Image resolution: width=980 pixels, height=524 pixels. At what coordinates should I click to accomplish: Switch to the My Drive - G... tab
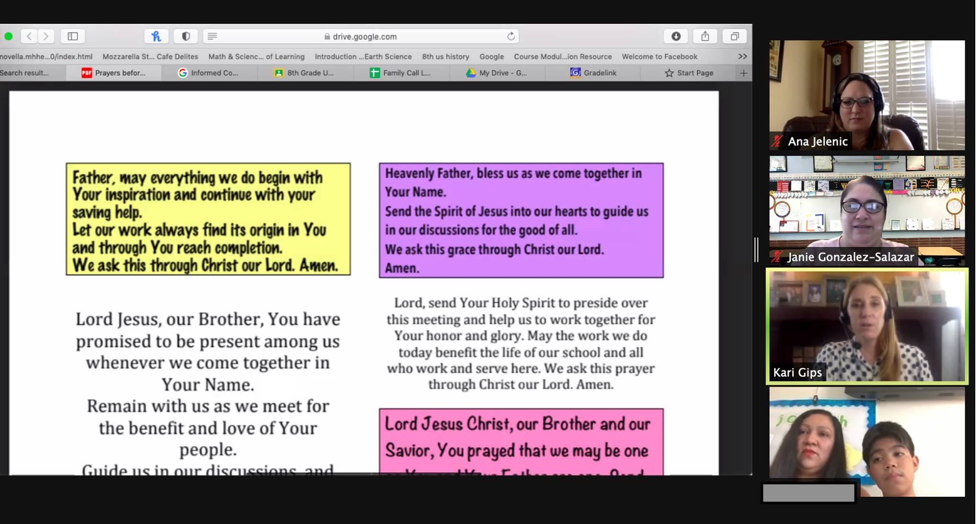point(497,73)
